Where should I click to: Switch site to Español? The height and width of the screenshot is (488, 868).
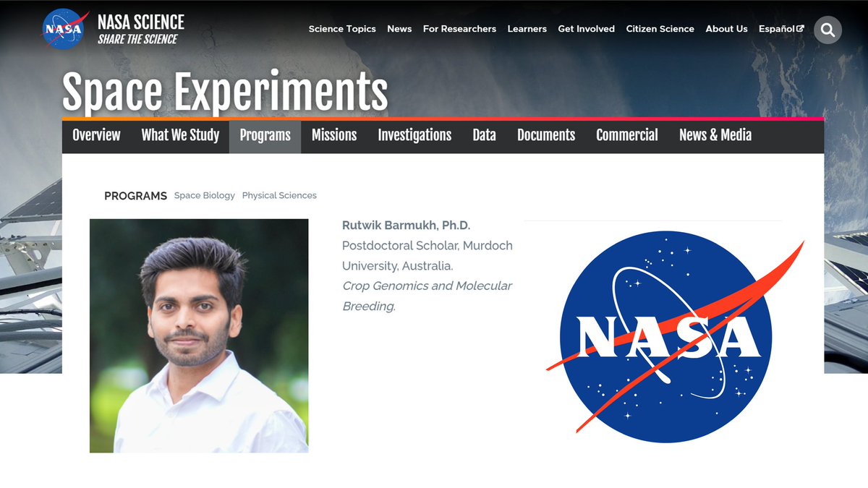pos(777,29)
